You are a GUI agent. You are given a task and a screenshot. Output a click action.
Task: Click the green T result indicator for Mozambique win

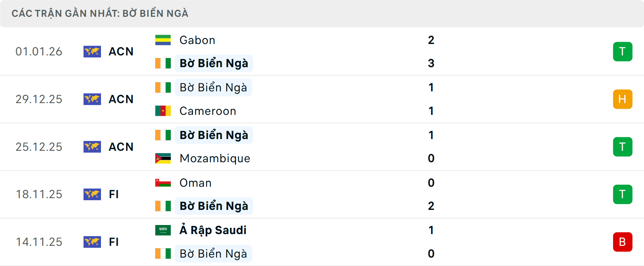click(x=623, y=147)
